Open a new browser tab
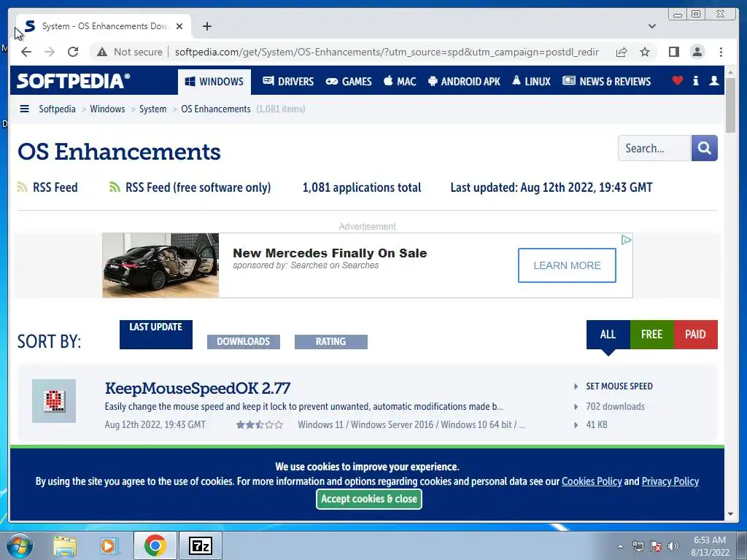Screen dimensions: 747x560 pos(206,26)
